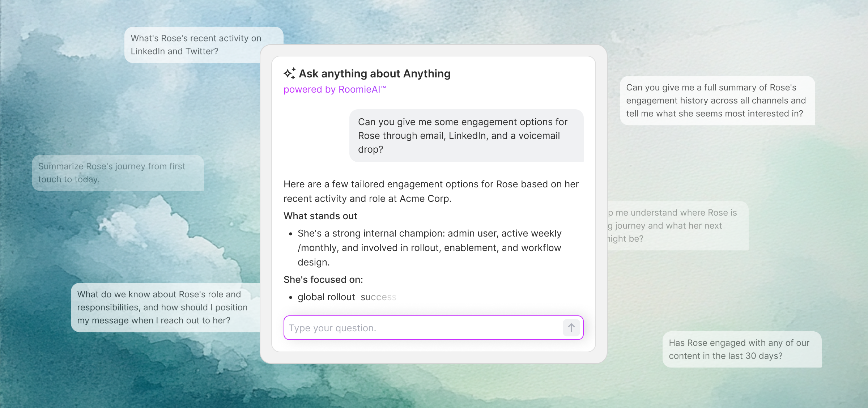Select full engagement history summary suggestion
The height and width of the screenshot is (408, 868).
click(717, 101)
